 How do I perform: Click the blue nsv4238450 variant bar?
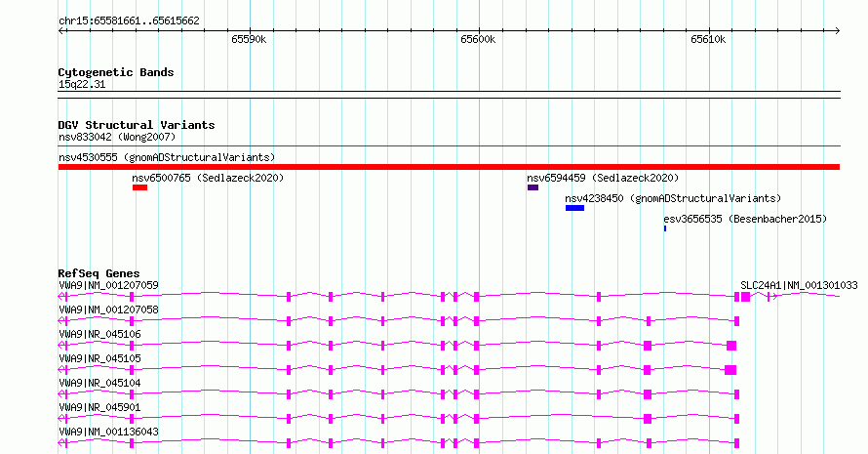click(x=574, y=208)
